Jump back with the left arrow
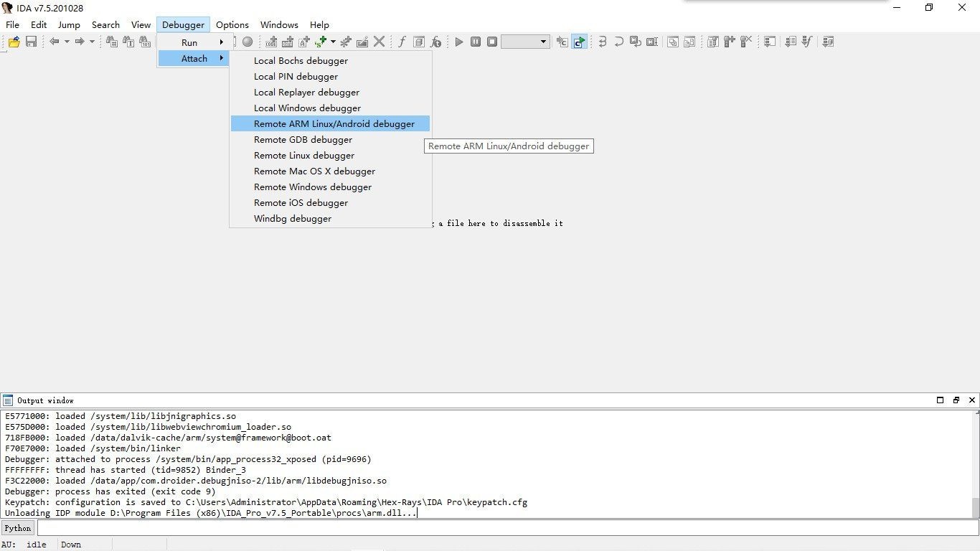This screenshot has width=980, height=551. (x=54, y=42)
